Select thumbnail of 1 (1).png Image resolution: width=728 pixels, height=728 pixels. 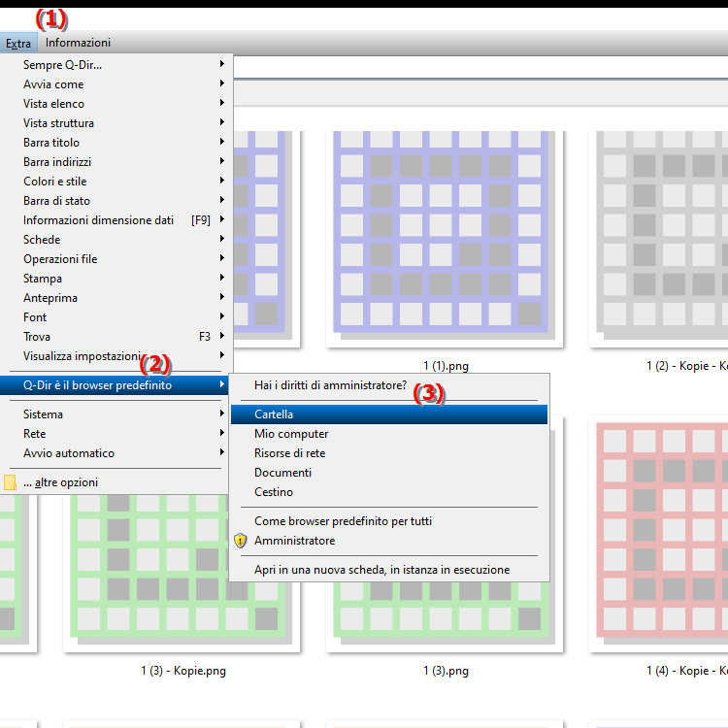point(445,239)
